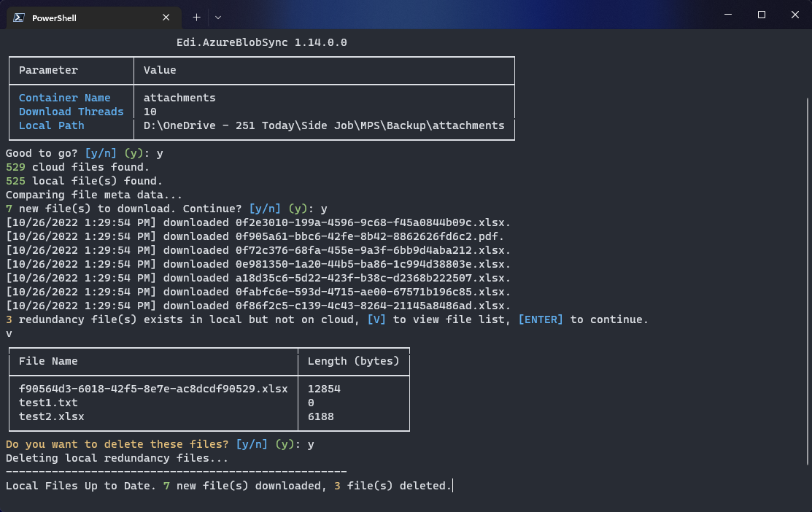Click the terminal cursor at the prompt
The height and width of the screenshot is (512, 812).
click(452, 485)
